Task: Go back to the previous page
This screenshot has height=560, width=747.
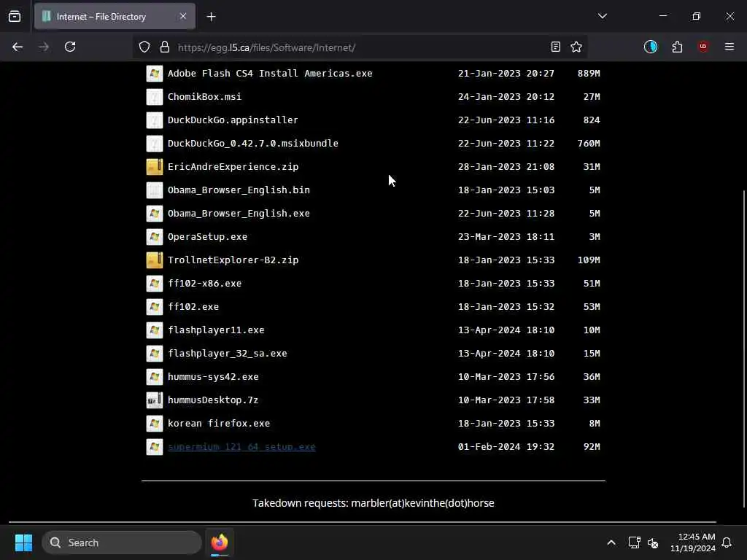Action: (18, 47)
